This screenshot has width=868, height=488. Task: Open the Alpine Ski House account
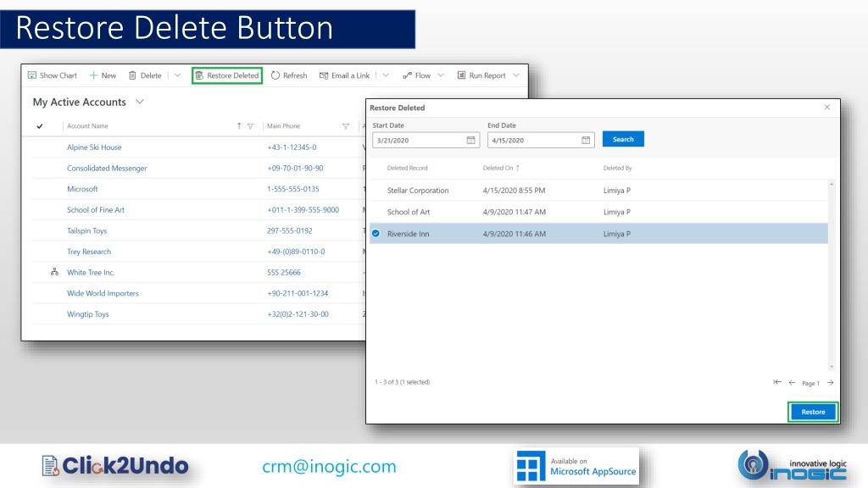pyautogui.click(x=94, y=147)
